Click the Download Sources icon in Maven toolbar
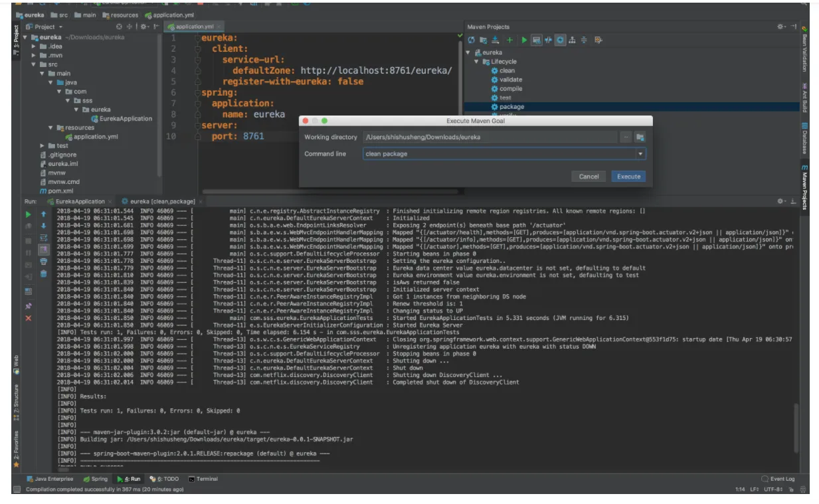The image size is (819, 504). 495,40
